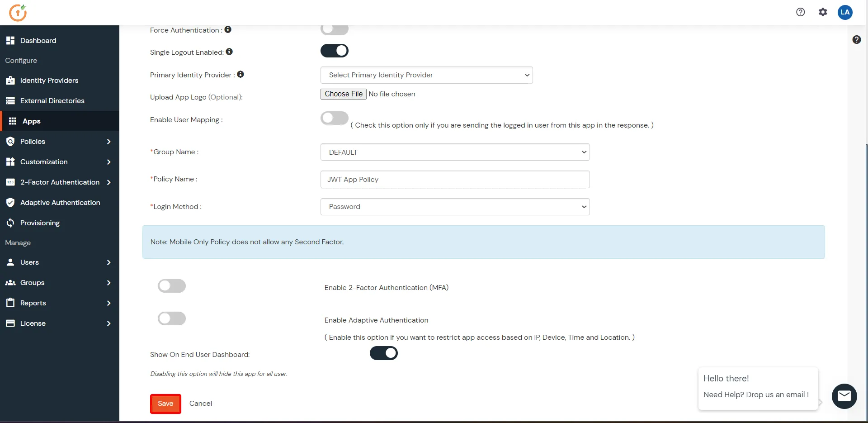The image size is (868, 423).
Task: Click the Provisioning sync icon
Action: 10,223
